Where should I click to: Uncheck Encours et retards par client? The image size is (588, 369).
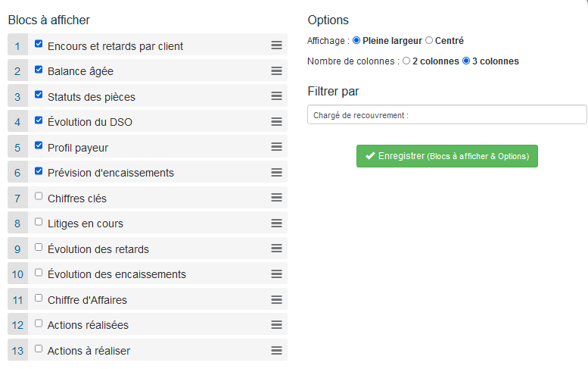[39, 44]
